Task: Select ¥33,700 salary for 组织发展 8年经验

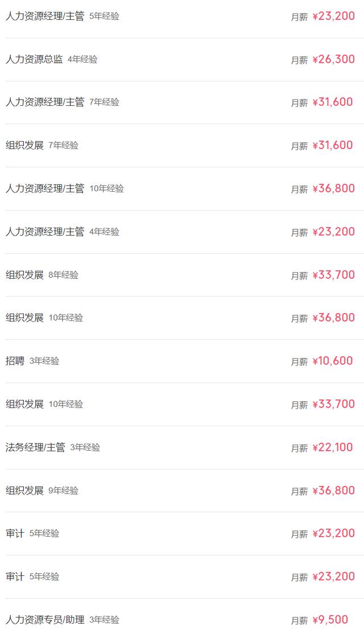Action: tap(333, 275)
